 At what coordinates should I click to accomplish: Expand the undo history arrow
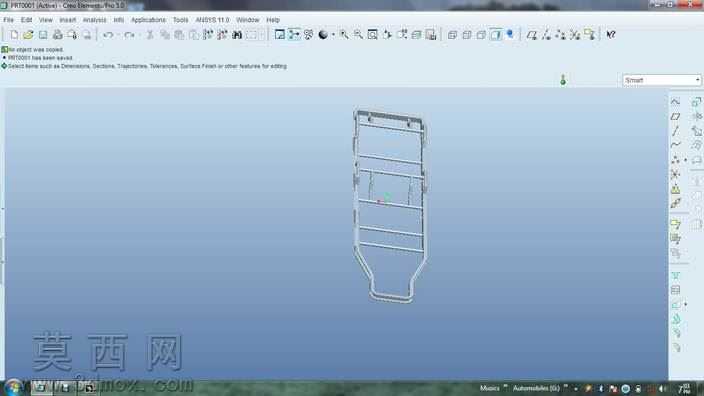118,35
